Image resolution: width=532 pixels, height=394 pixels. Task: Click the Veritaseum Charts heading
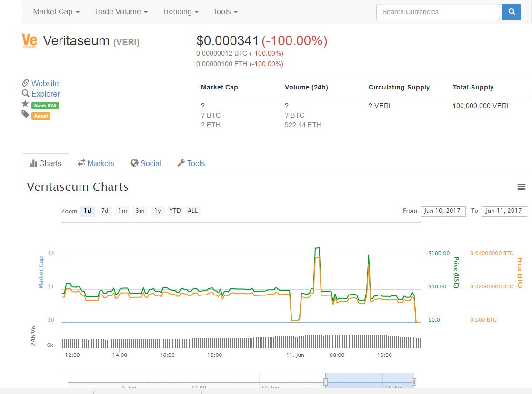coord(78,187)
